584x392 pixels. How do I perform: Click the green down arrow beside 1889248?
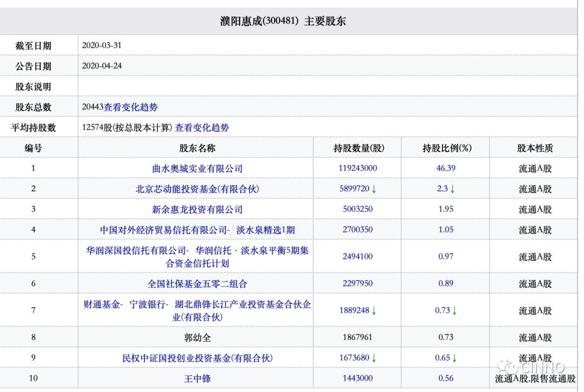coord(374,310)
